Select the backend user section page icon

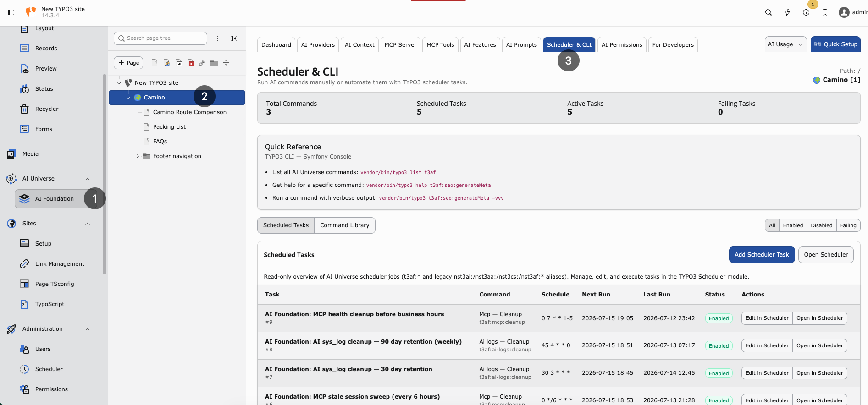click(x=167, y=63)
